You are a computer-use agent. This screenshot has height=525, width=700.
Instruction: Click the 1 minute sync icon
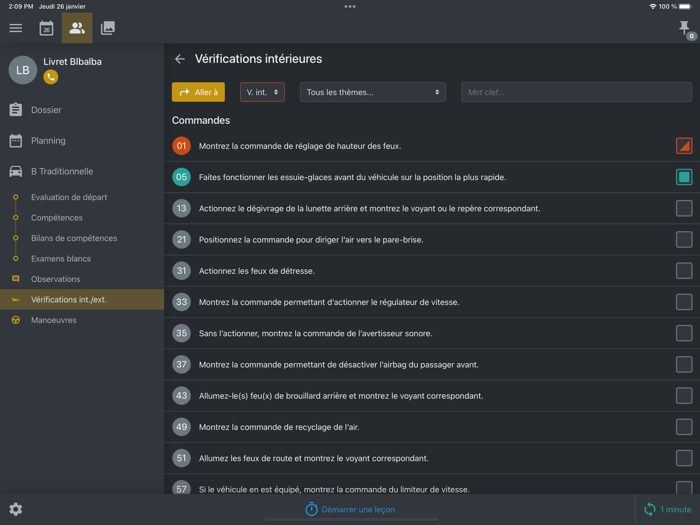(650, 509)
